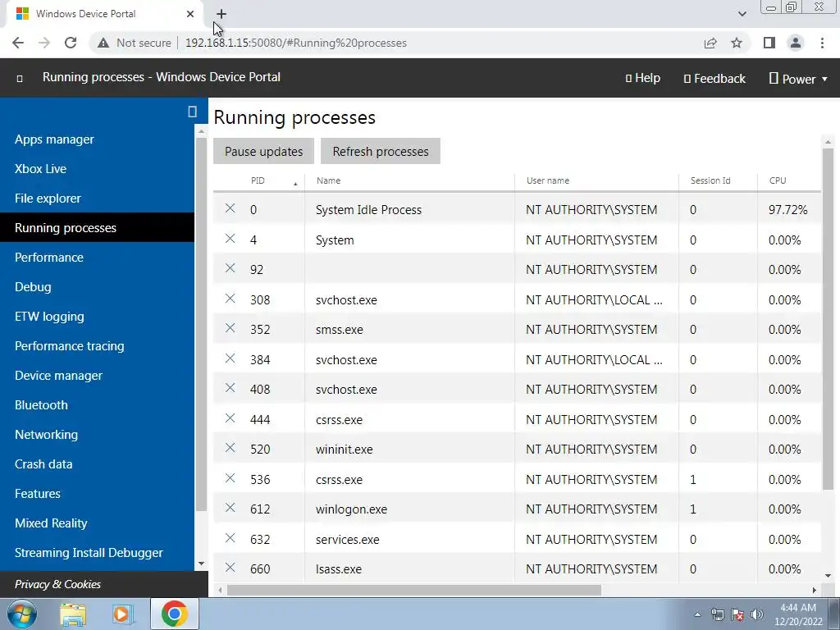Open the Debug section
The width and height of the screenshot is (840, 630).
[x=33, y=286]
